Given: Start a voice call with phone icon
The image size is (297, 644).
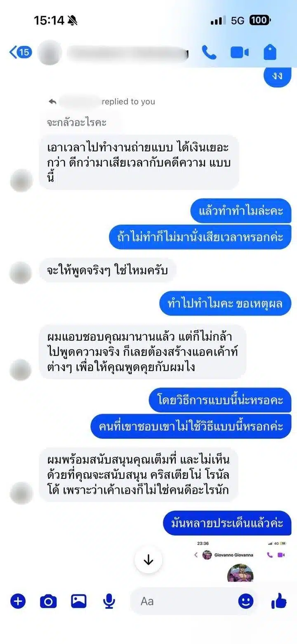Looking at the screenshot, I should tap(209, 52).
